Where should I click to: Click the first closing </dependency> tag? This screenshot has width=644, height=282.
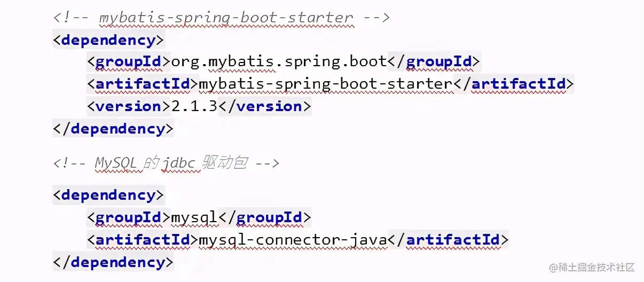(x=113, y=129)
